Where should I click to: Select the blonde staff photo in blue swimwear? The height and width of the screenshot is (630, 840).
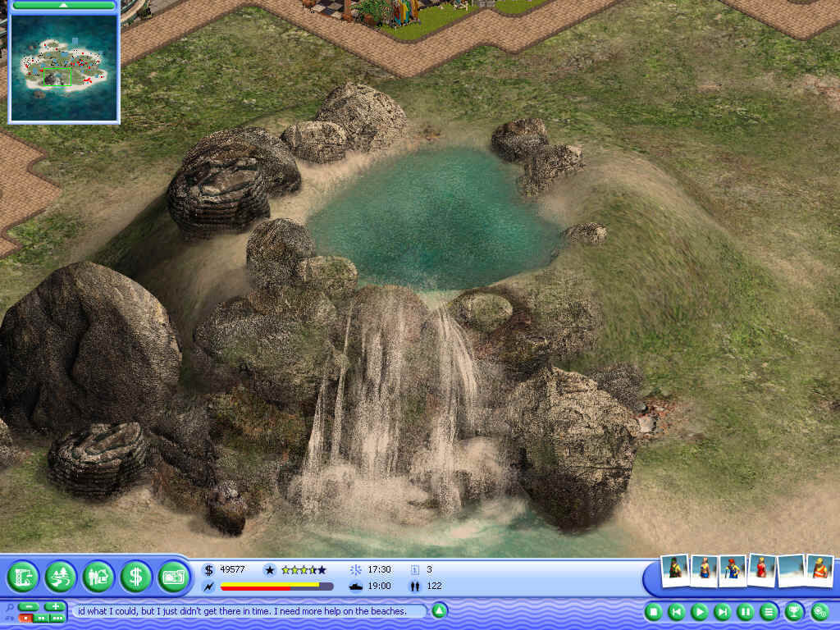(x=704, y=571)
